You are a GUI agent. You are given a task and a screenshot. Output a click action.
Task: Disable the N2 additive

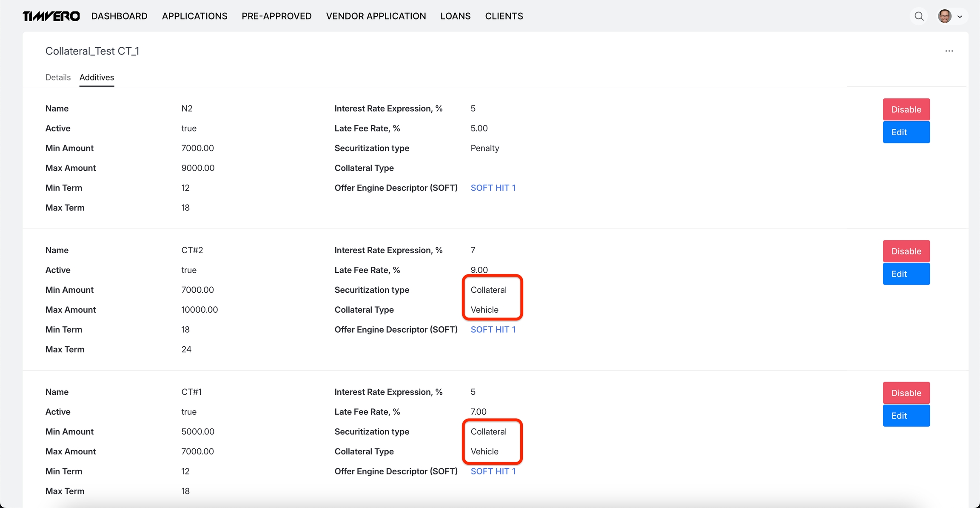[x=906, y=109]
